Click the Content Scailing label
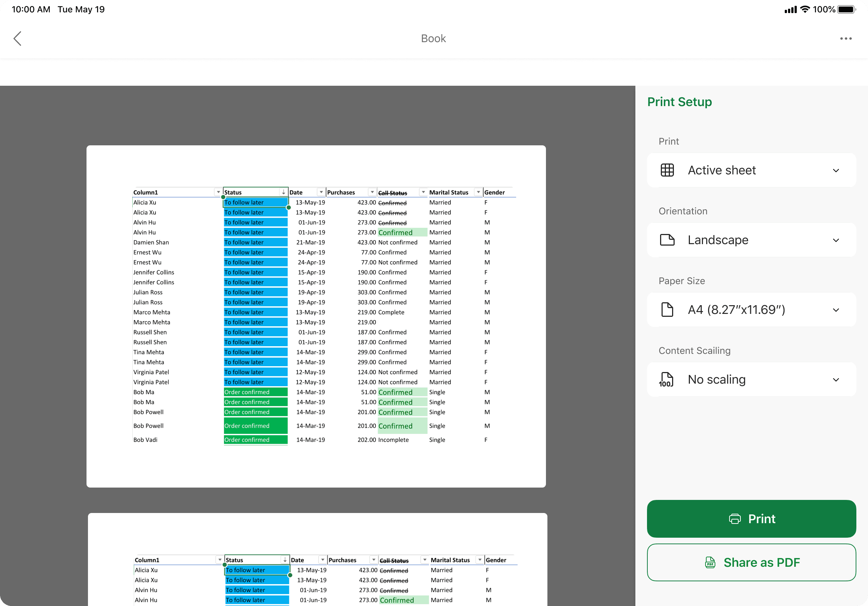Image resolution: width=868 pixels, height=606 pixels. click(695, 351)
